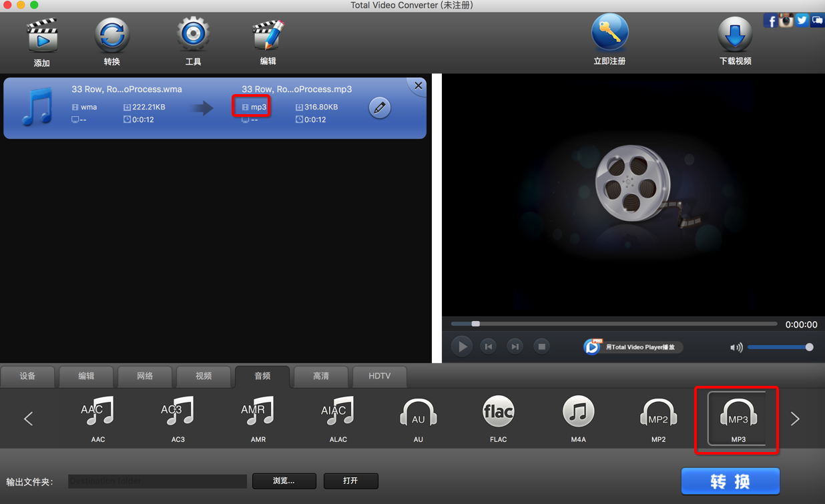Click the output size 316.80KB
Screen dimensions: 825x504
[321, 107]
